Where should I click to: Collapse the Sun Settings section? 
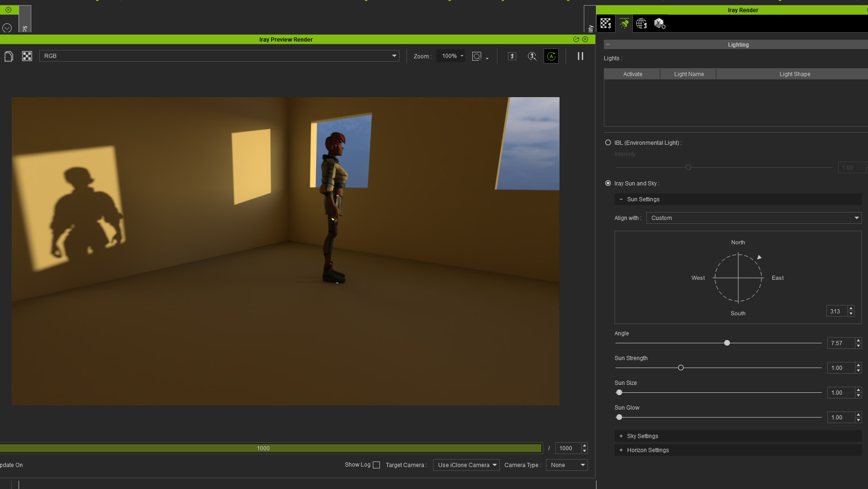click(x=621, y=199)
